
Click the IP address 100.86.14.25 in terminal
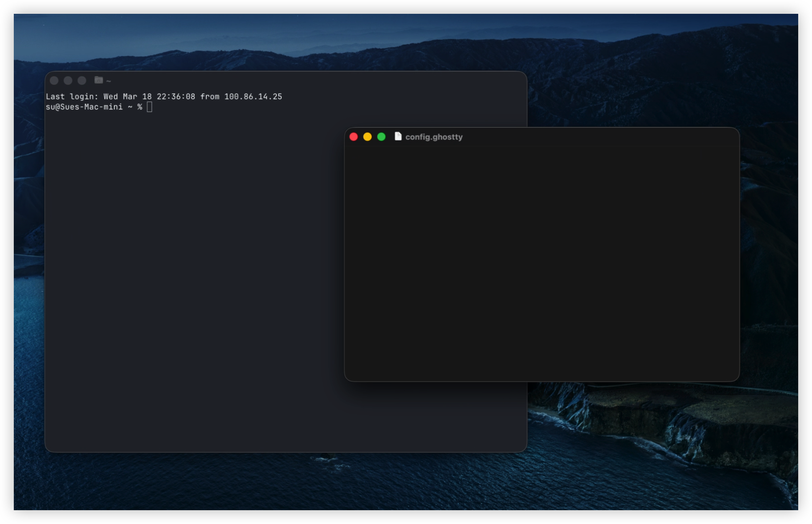click(253, 97)
